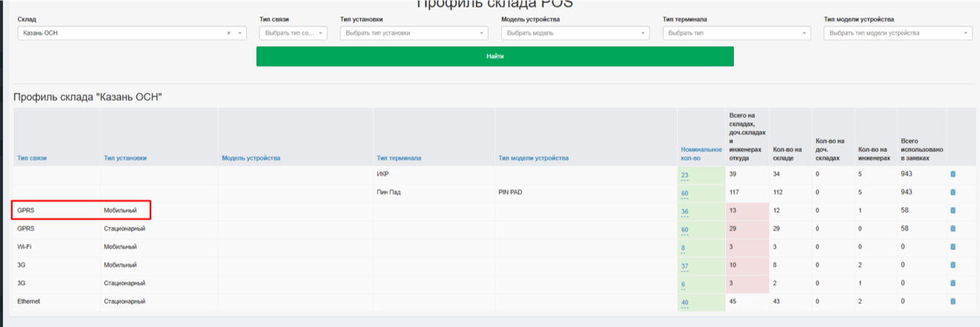The image size is (980, 327).
Task: Click the trash icon for Wi-Fi Мобильный row
Action: pyautogui.click(x=953, y=247)
